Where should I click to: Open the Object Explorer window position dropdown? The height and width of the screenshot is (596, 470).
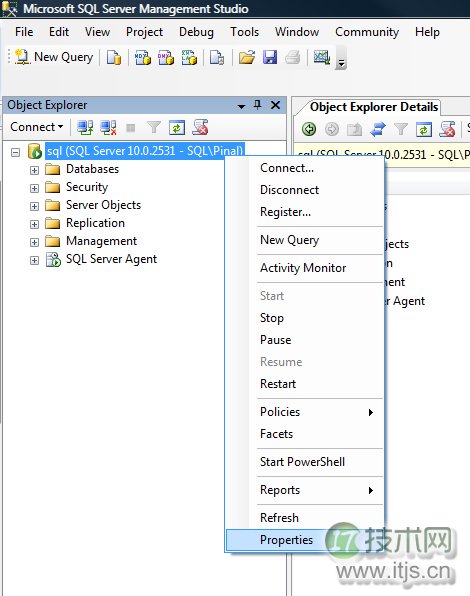(x=241, y=106)
